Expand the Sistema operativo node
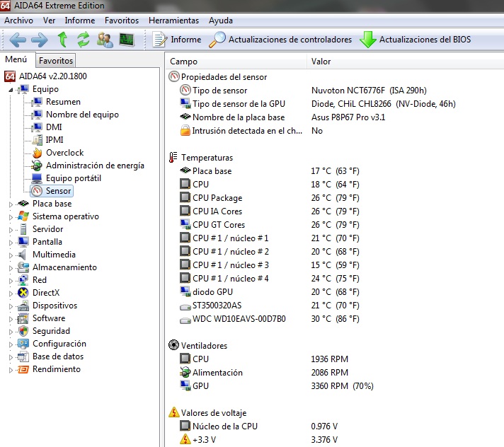The height and width of the screenshot is (447, 504). click(11, 217)
